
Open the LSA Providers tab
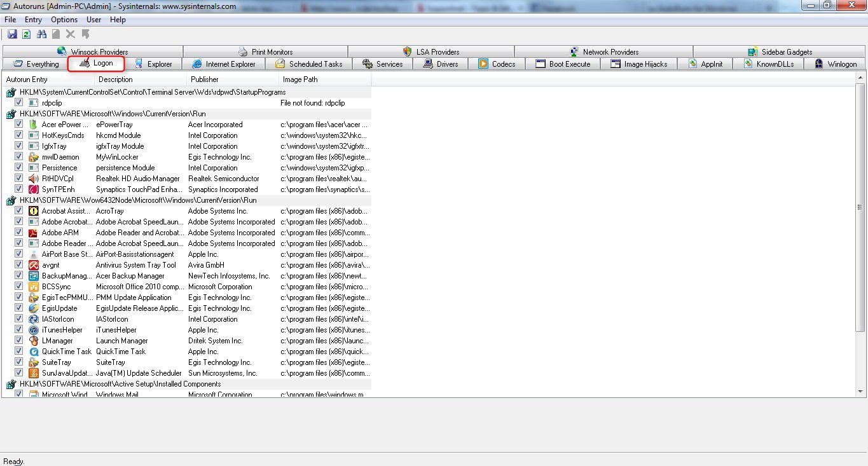(431, 52)
